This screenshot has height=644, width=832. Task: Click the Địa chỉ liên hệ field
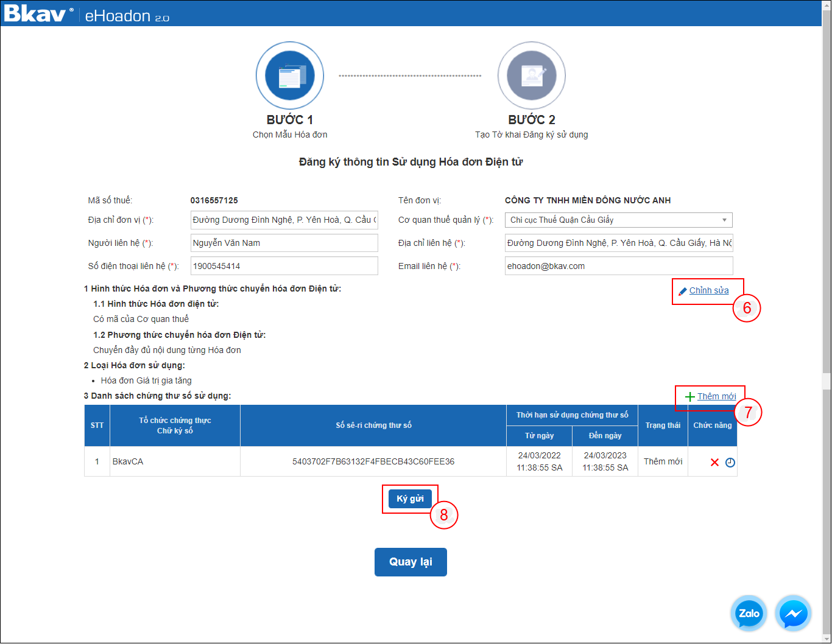618,243
